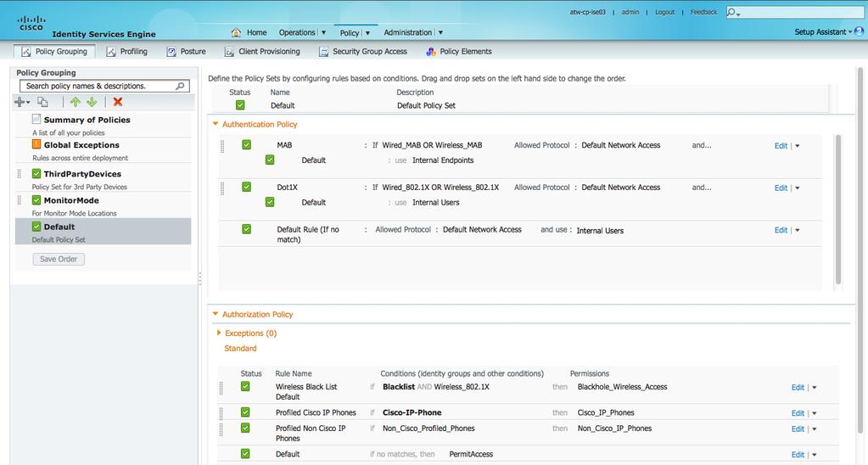Viewport: 868px width, 465px height.
Task: Click the Policy Elements icon
Action: click(431, 52)
